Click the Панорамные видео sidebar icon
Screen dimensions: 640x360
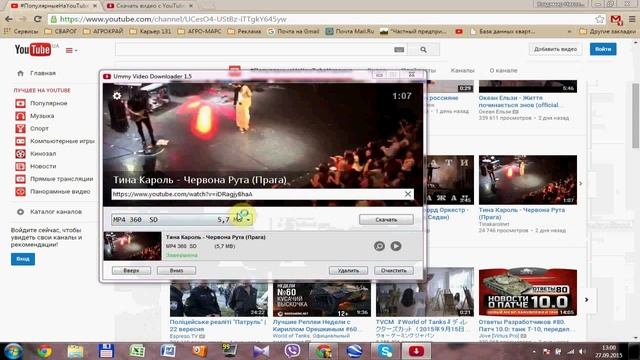[20, 191]
